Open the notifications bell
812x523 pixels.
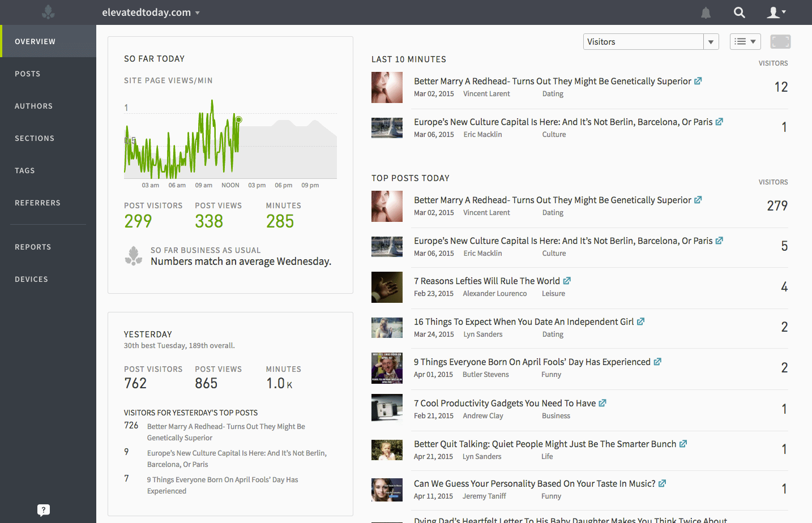point(706,12)
